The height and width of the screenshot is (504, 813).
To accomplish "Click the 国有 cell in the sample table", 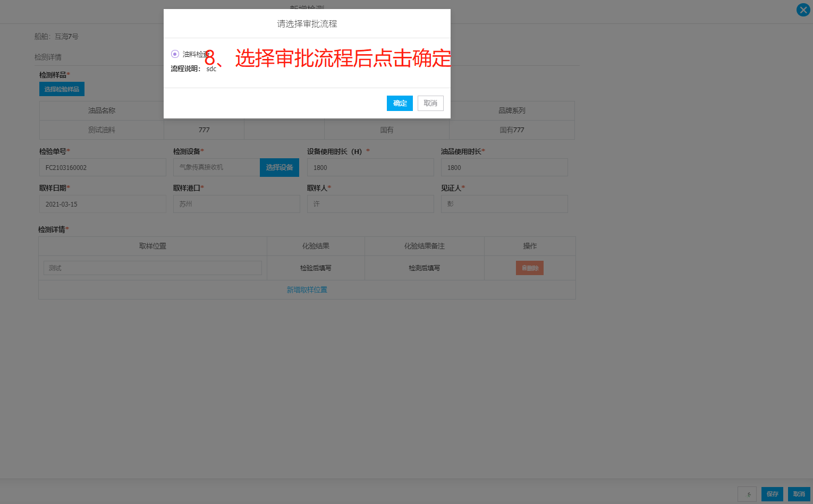I will tap(387, 130).
